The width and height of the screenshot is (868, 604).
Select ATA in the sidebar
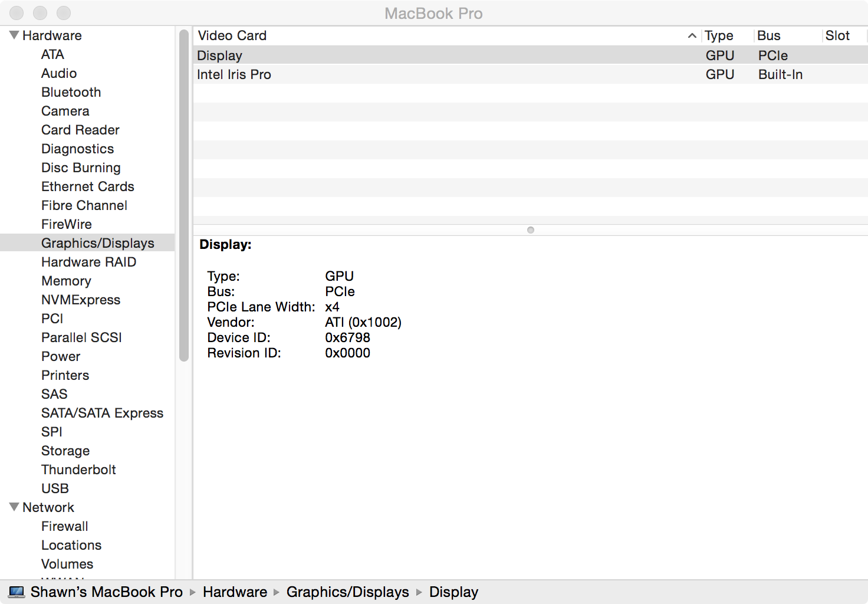[x=52, y=54]
